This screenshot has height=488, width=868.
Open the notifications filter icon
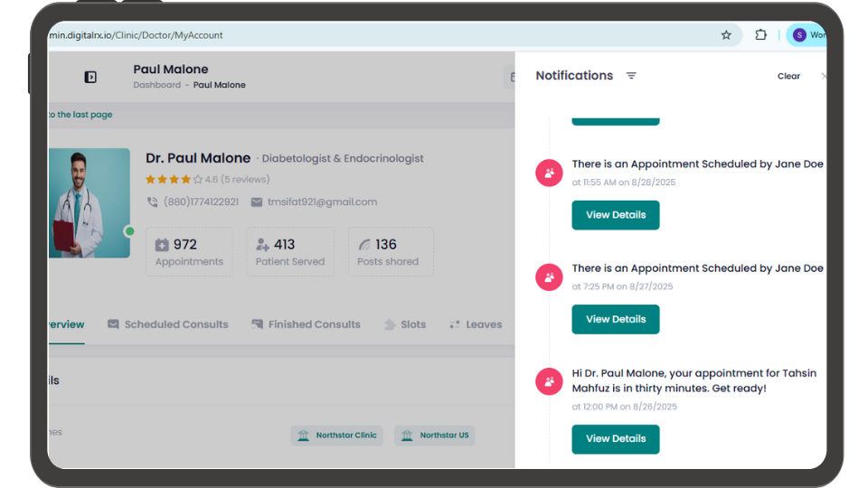pyautogui.click(x=631, y=75)
